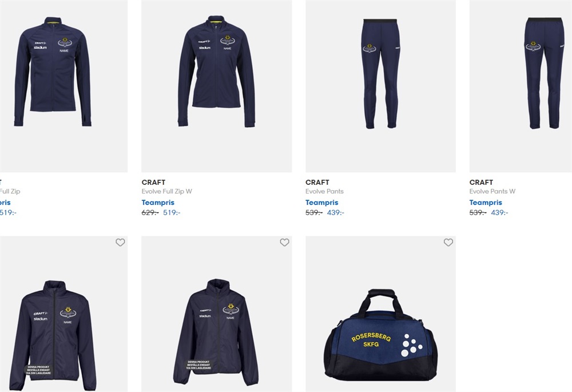Click the Evolve Full Zip W title
This screenshot has width=572, height=392.
pos(166,191)
